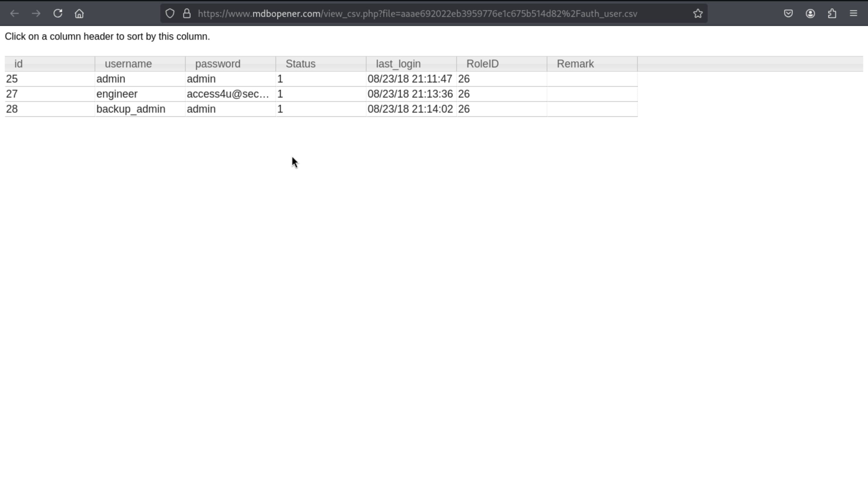This screenshot has height=497, width=868.
Task: Bookmark this page with the star
Action: pos(698,14)
